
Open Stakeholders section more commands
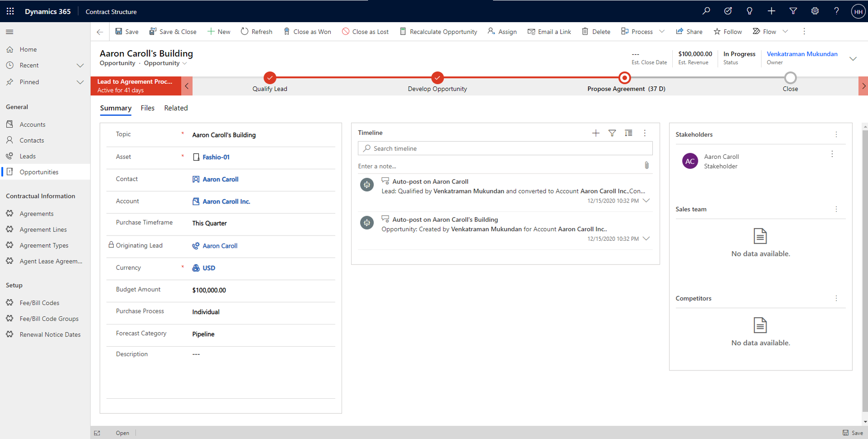(836, 134)
